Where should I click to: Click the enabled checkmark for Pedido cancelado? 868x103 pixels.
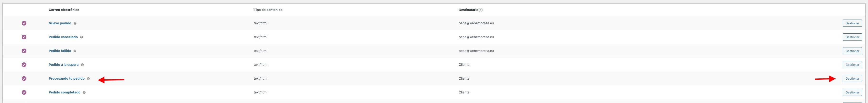(24, 37)
